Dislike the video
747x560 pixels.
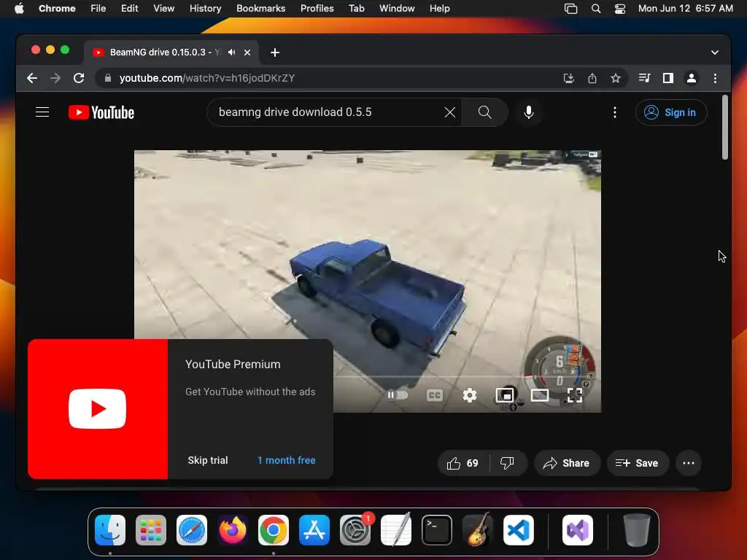coord(508,463)
